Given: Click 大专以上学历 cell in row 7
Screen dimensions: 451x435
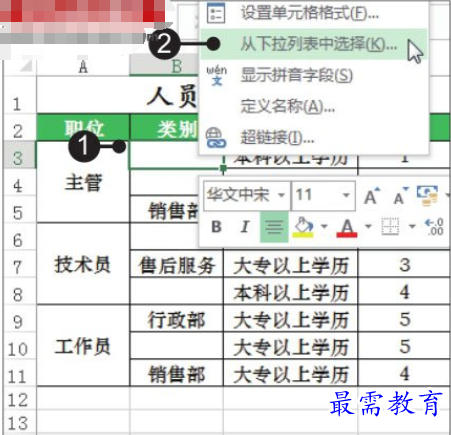Looking at the screenshot, I should point(290,264).
